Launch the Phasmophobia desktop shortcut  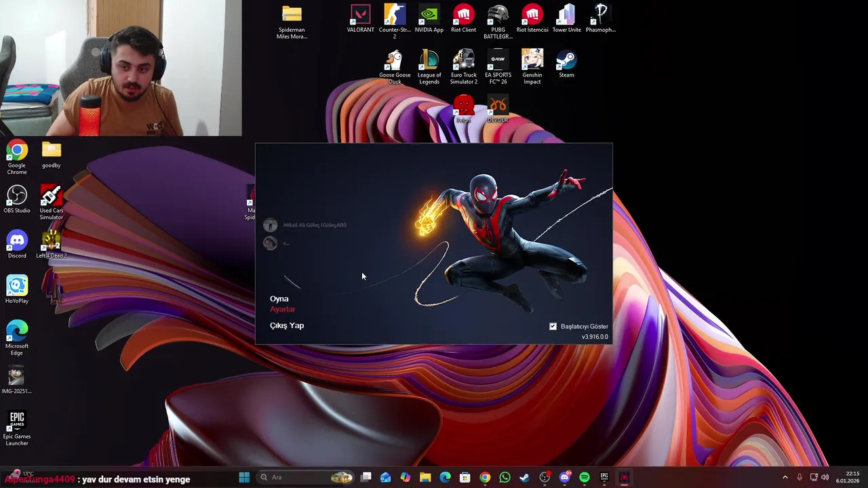coord(601,19)
